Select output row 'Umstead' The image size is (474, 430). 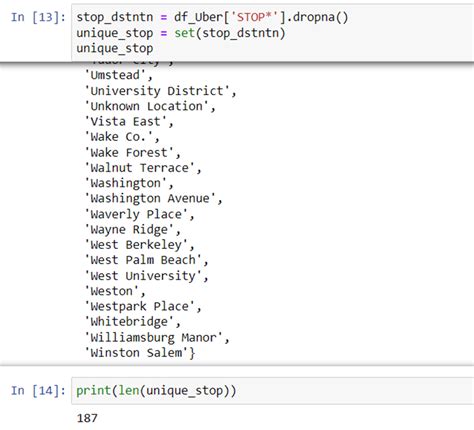click(x=118, y=75)
